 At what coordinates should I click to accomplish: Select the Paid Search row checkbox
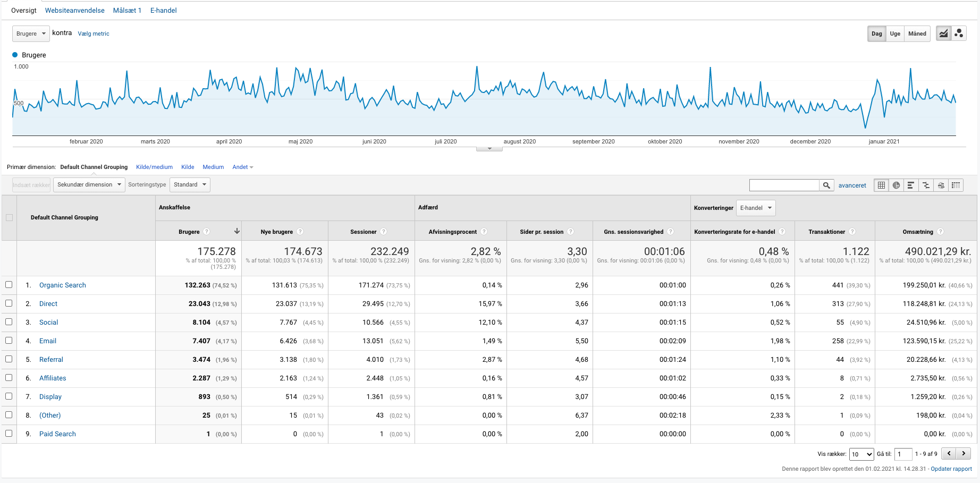click(9, 434)
